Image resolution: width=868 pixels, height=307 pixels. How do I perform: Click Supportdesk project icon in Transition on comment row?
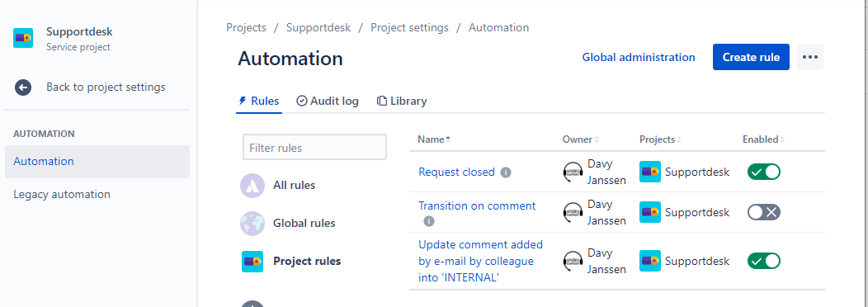[x=650, y=212]
